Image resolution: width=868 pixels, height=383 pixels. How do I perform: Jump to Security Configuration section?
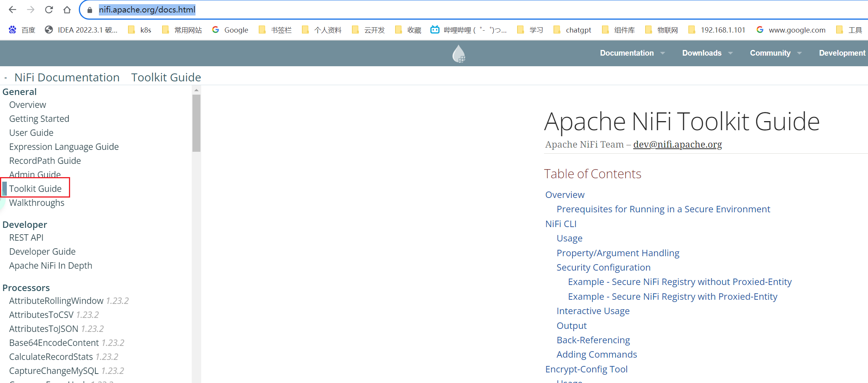coord(603,268)
